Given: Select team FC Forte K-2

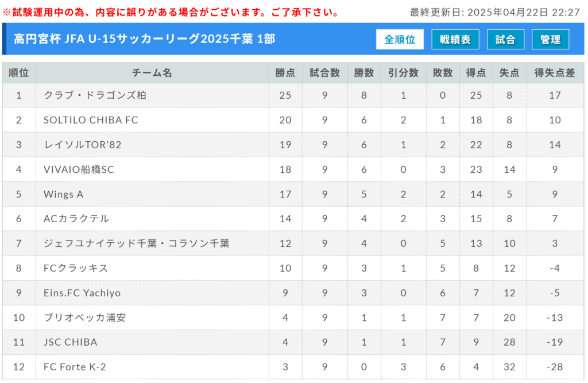Looking at the screenshot, I should click(75, 367).
